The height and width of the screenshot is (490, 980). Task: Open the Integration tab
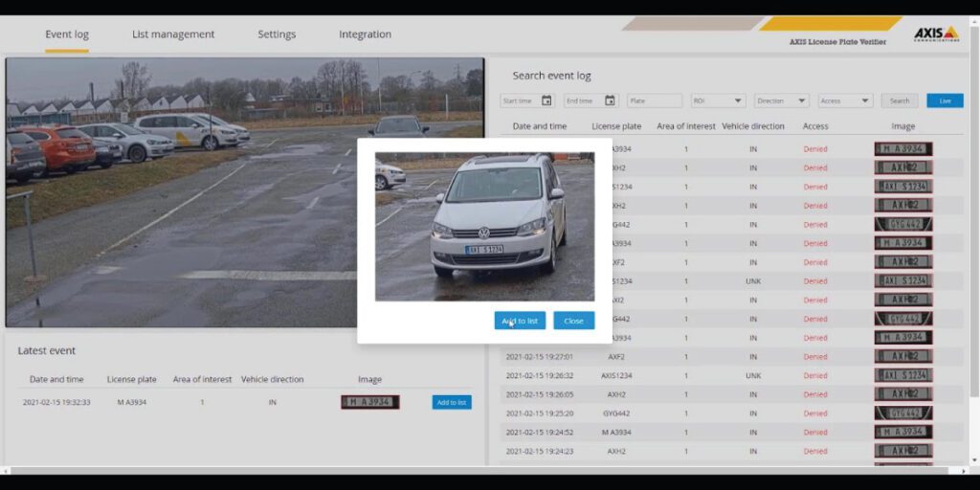pyautogui.click(x=365, y=34)
